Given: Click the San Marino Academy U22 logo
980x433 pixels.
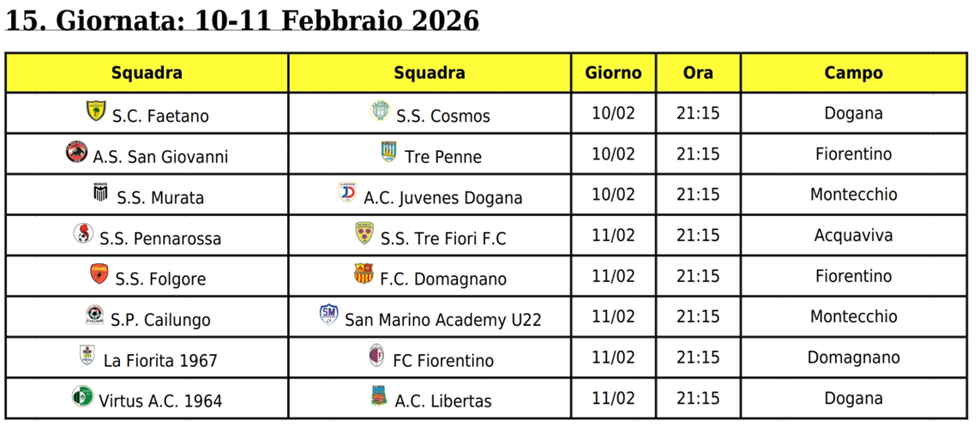Looking at the screenshot, I should click(328, 316).
